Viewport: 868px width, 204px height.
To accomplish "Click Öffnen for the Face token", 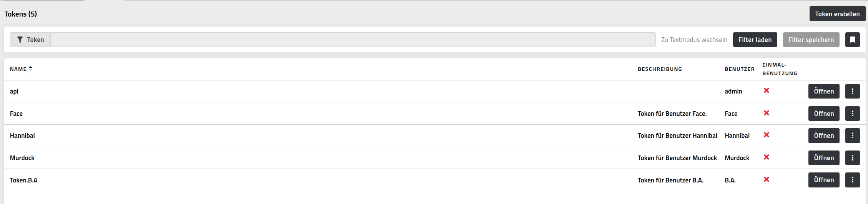I will click(824, 114).
